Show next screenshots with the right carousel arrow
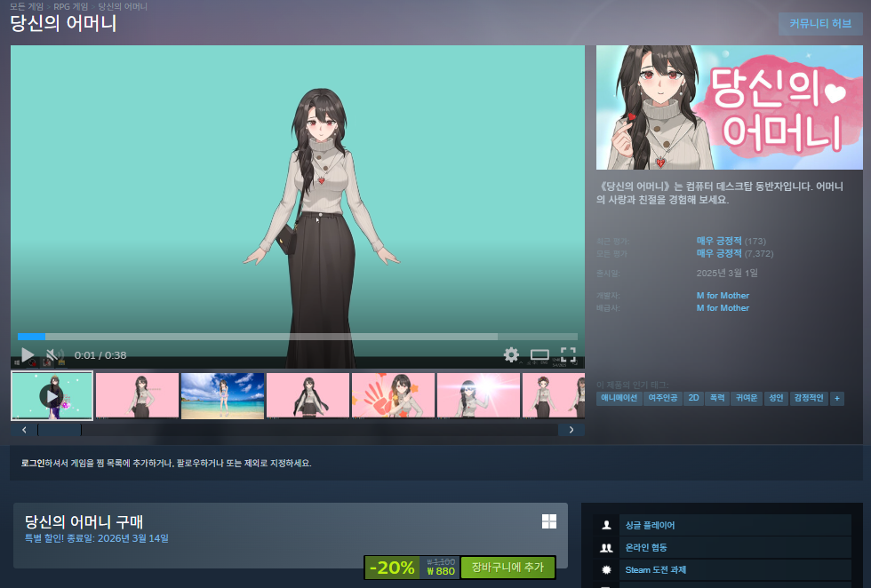 click(x=571, y=429)
